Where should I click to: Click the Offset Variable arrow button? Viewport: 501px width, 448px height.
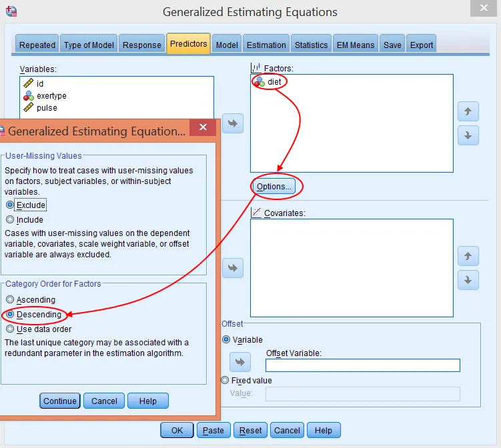(239, 362)
